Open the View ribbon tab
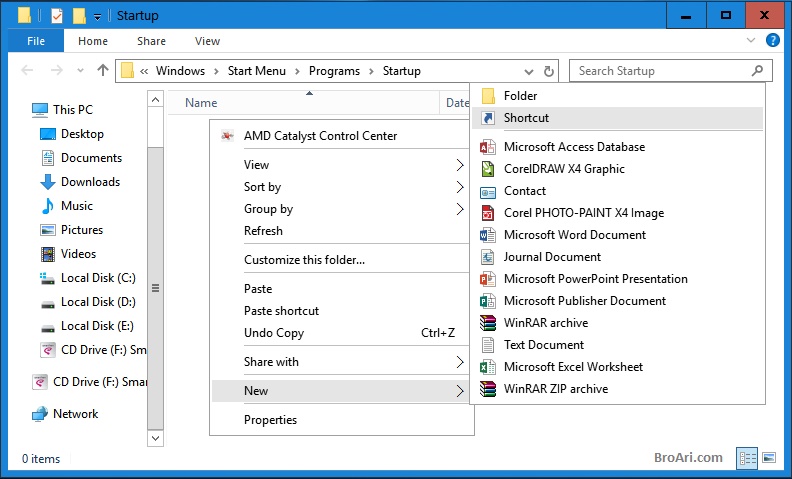Screen dimensions: 792x479 [207, 41]
